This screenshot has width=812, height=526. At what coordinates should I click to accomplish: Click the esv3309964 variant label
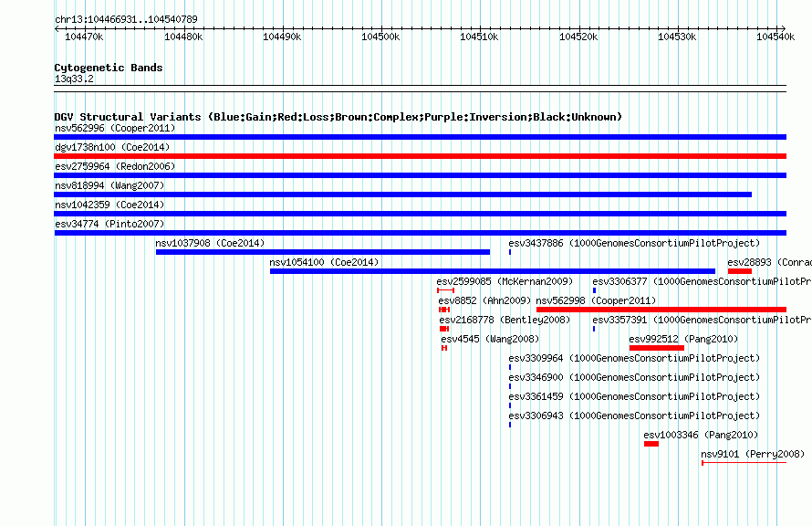(634, 358)
